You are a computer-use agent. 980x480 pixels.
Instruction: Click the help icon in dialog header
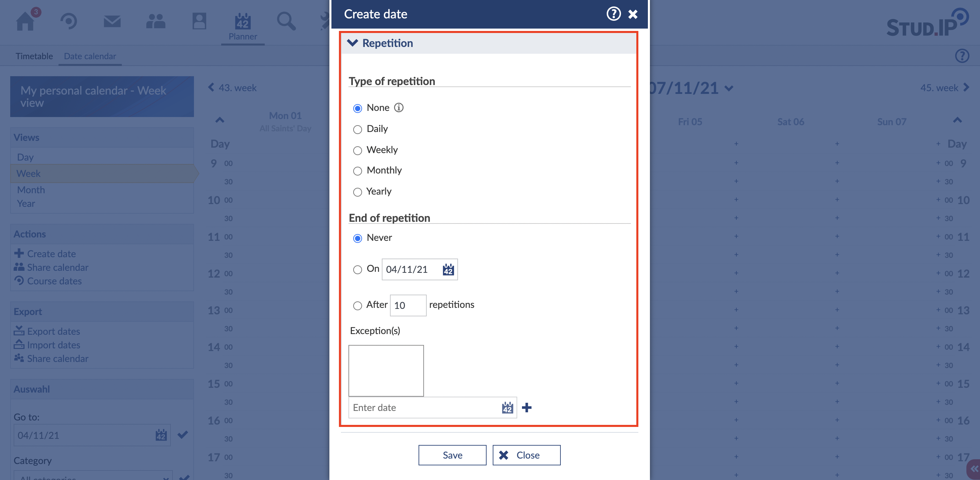pos(613,14)
